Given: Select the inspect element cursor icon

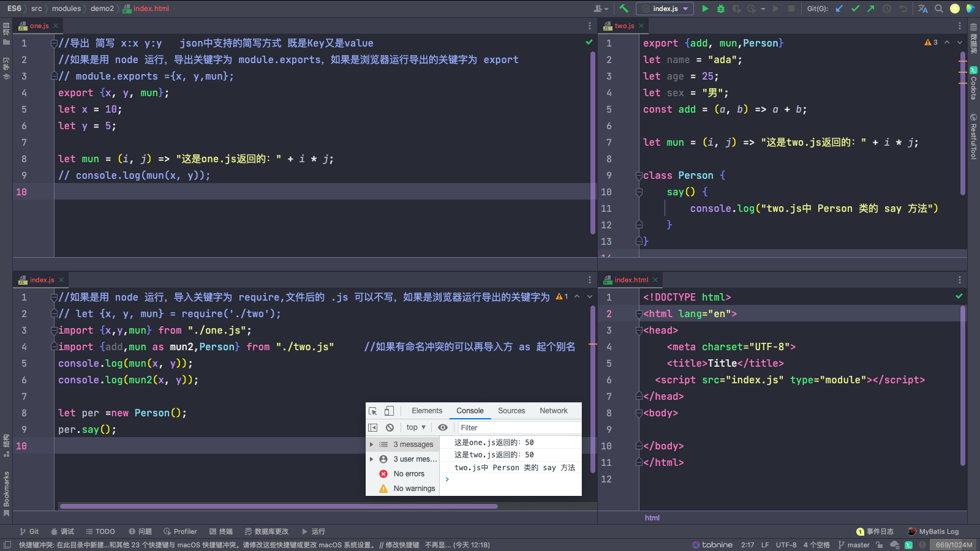Looking at the screenshot, I should 373,411.
